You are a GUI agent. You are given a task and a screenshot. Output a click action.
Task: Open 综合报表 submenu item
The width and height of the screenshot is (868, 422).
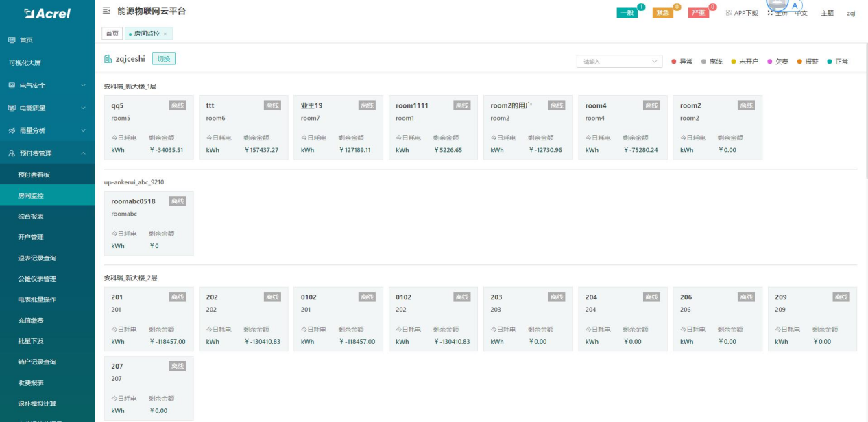pyautogui.click(x=47, y=216)
